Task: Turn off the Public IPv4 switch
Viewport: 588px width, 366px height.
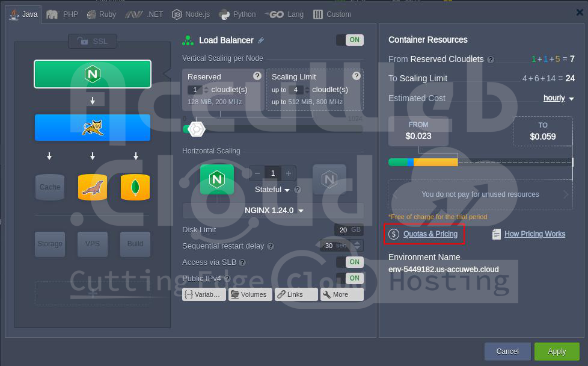Action: click(x=349, y=278)
